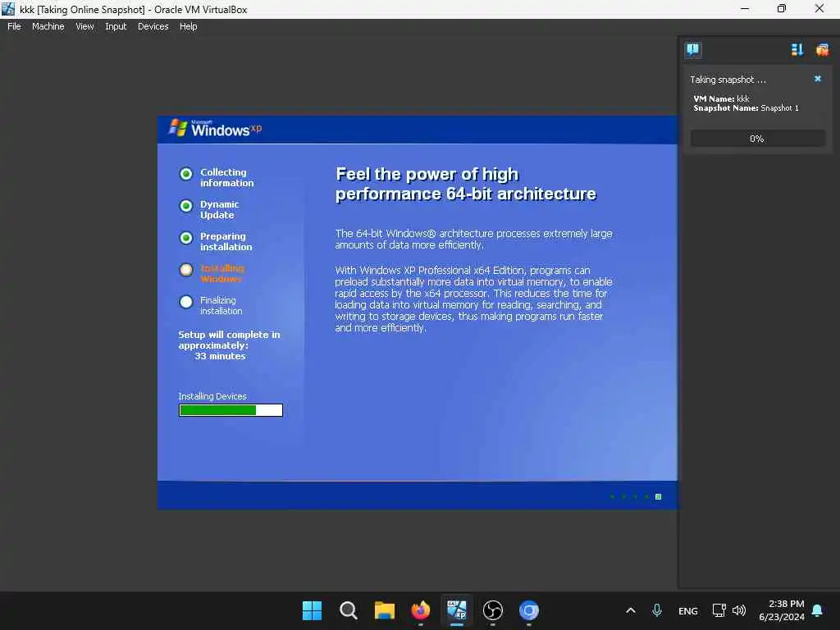Click the notification bell icon in taskbar

pos(818,610)
